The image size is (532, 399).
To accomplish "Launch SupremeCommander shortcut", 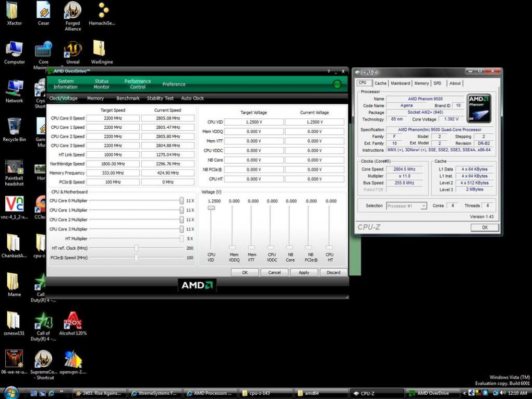I will click(x=43, y=365).
